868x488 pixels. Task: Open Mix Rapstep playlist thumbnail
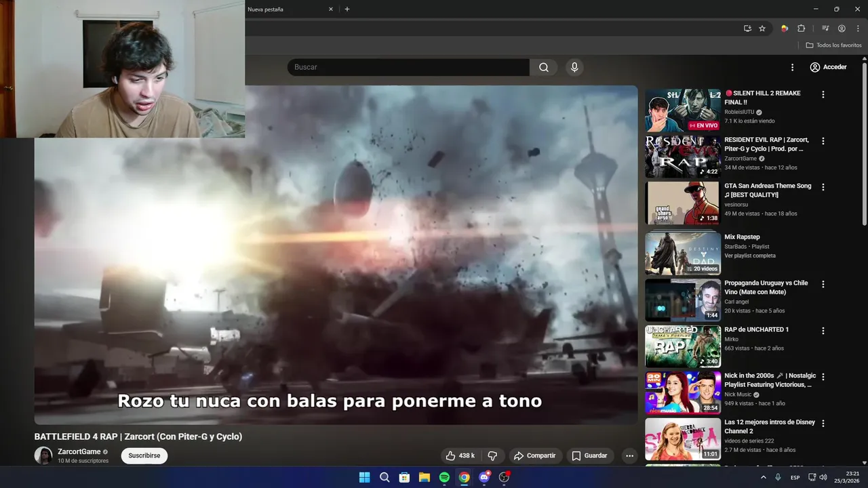click(x=683, y=253)
